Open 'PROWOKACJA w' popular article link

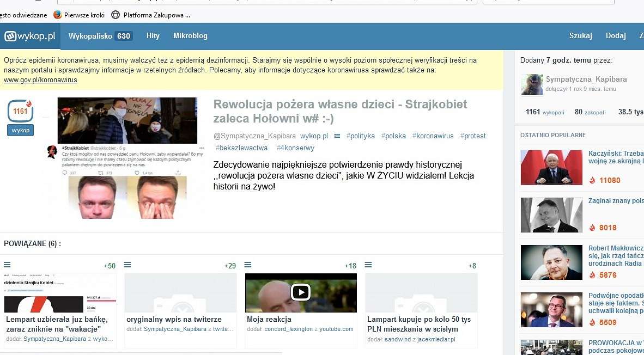click(615, 347)
